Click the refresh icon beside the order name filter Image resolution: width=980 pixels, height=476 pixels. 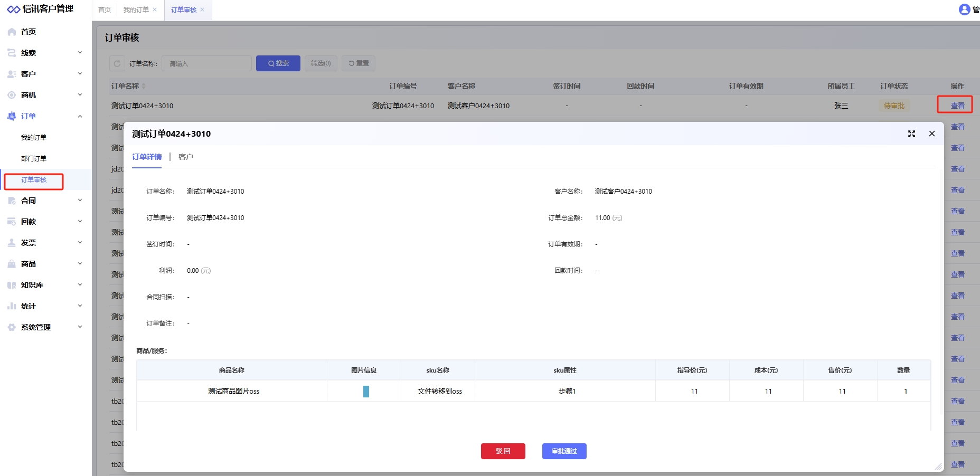coord(117,63)
